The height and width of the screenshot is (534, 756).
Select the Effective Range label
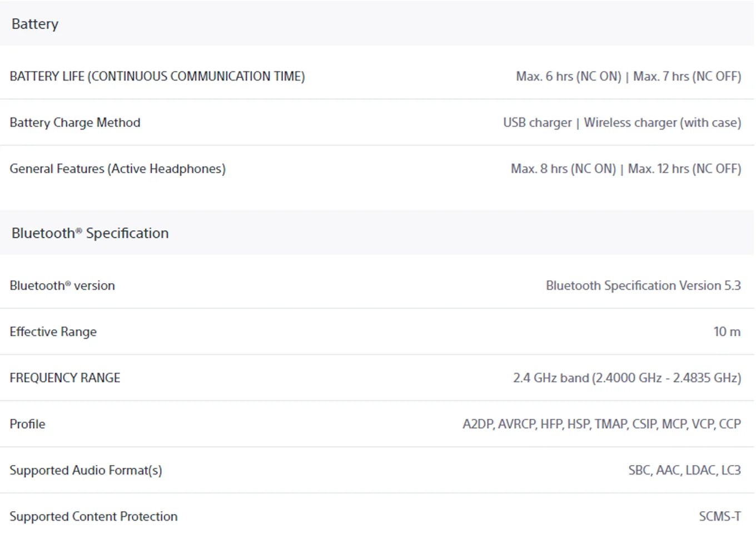point(53,332)
